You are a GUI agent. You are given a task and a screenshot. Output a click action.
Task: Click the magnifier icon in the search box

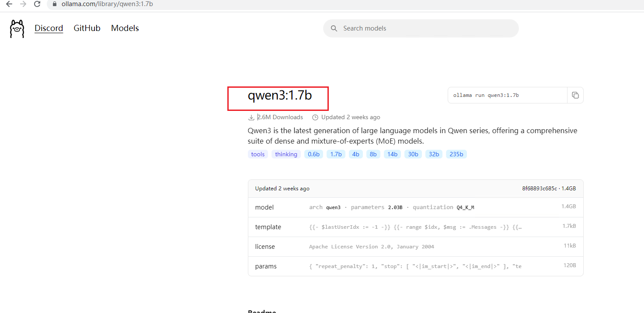click(334, 28)
